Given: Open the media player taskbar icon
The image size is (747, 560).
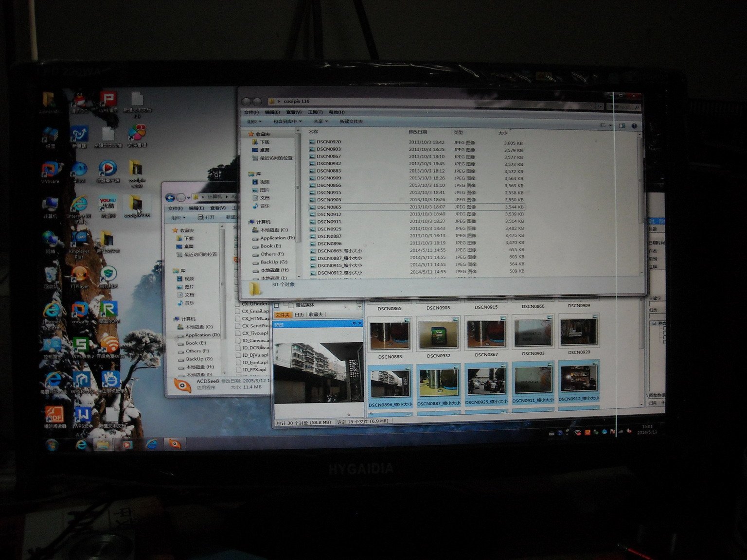Looking at the screenshot, I should tap(126, 444).
